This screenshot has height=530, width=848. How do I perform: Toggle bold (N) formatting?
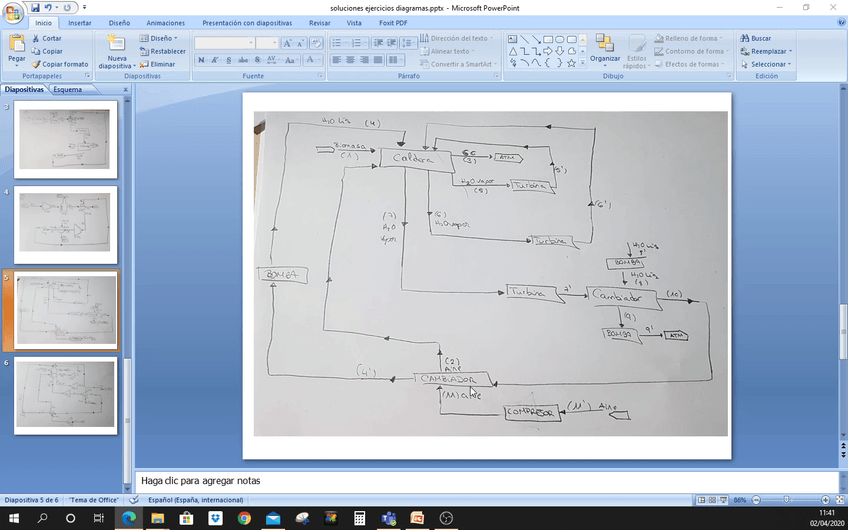point(202,60)
